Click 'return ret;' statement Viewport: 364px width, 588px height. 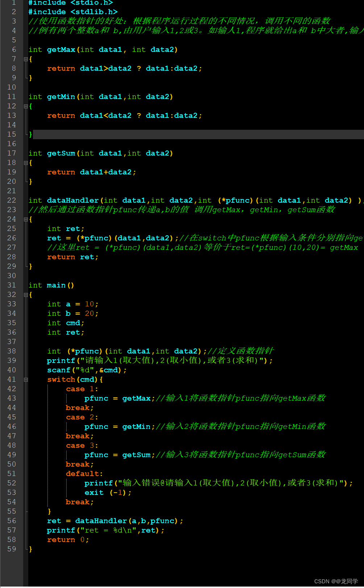click(73, 257)
